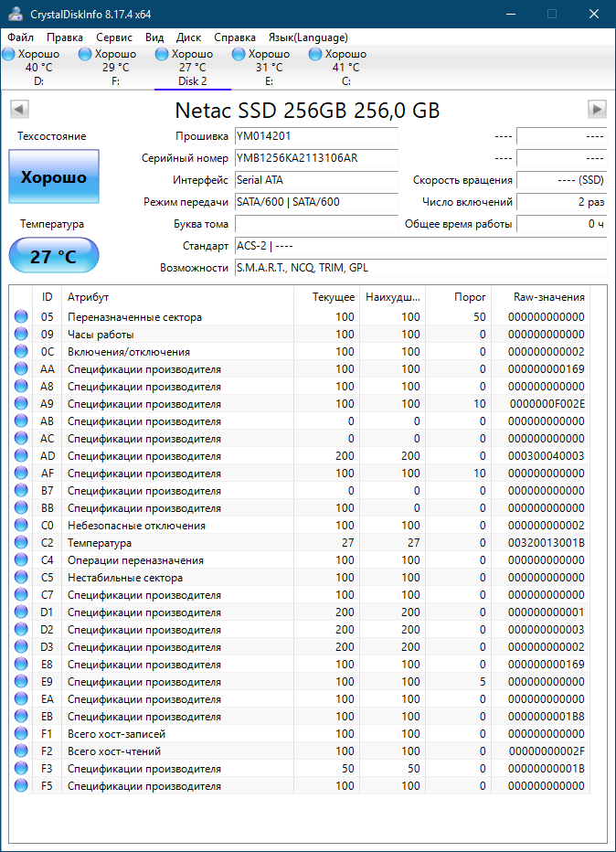Click the Интерфейс field Serial ATA
This screenshot has height=852, width=616.
click(317, 180)
